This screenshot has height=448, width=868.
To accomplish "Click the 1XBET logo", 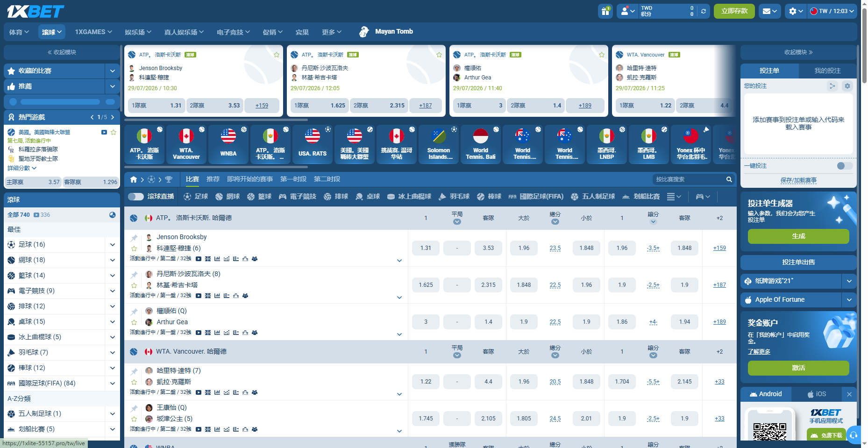I will coord(36,11).
